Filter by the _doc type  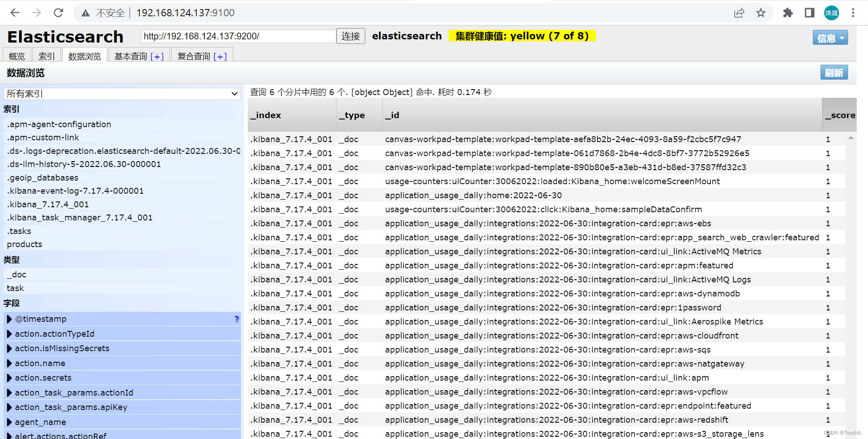click(122, 275)
